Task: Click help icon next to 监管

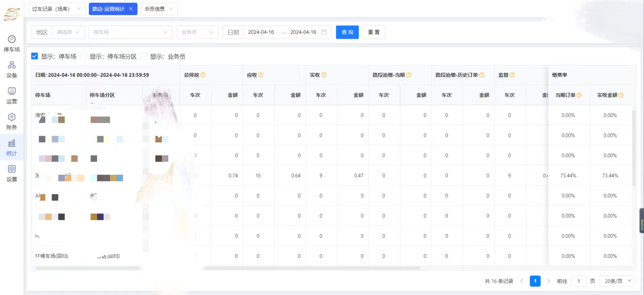Action: click(512, 75)
